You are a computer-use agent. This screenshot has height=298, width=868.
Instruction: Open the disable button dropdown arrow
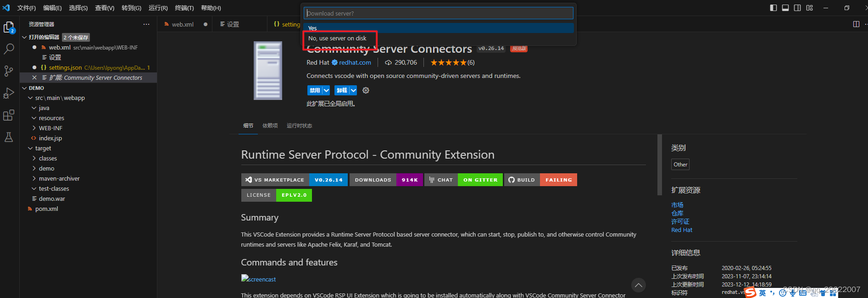pyautogui.click(x=326, y=90)
